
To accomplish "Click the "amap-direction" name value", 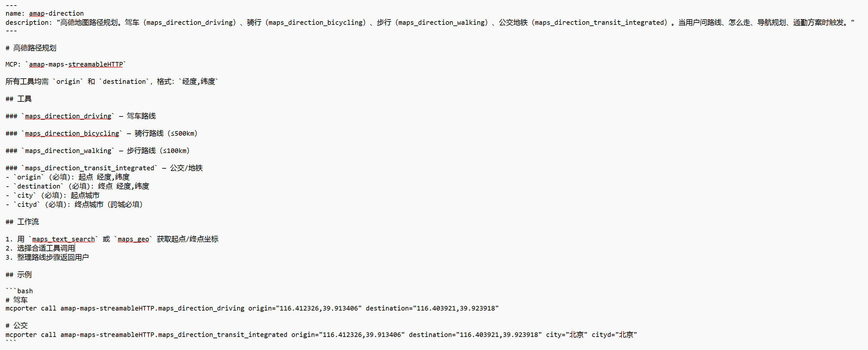I will [x=56, y=13].
